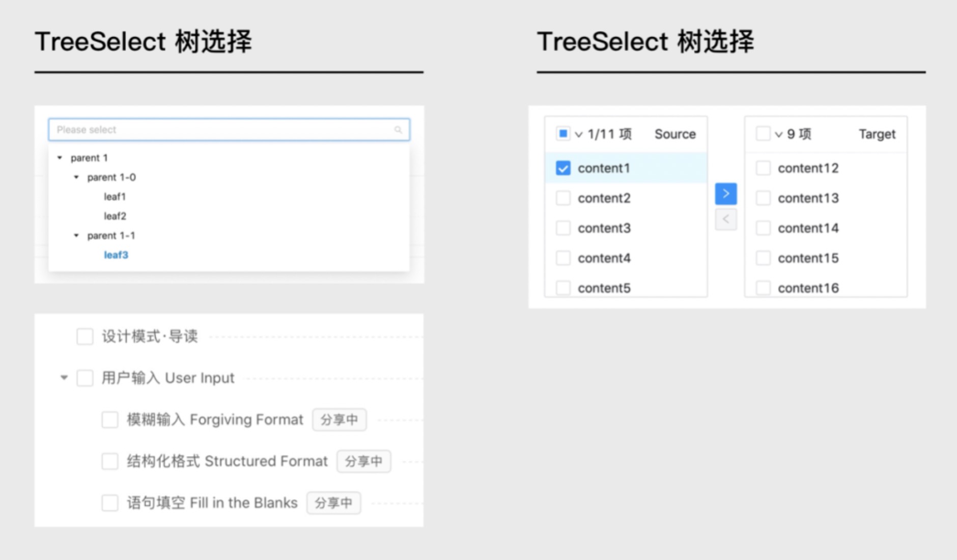This screenshot has height=560, width=957.
Task: Uncheck the content1 checkbox in Source list
Action: pos(562,168)
